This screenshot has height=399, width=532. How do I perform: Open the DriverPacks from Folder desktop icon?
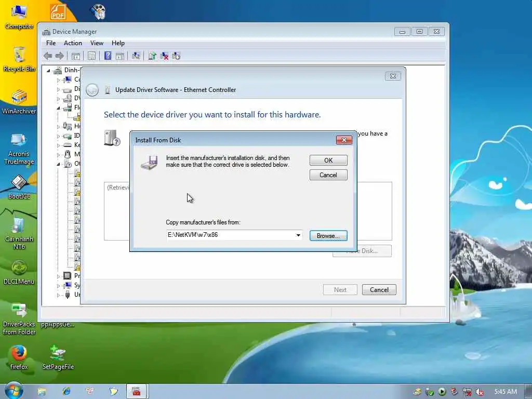pyautogui.click(x=19, y=318)
